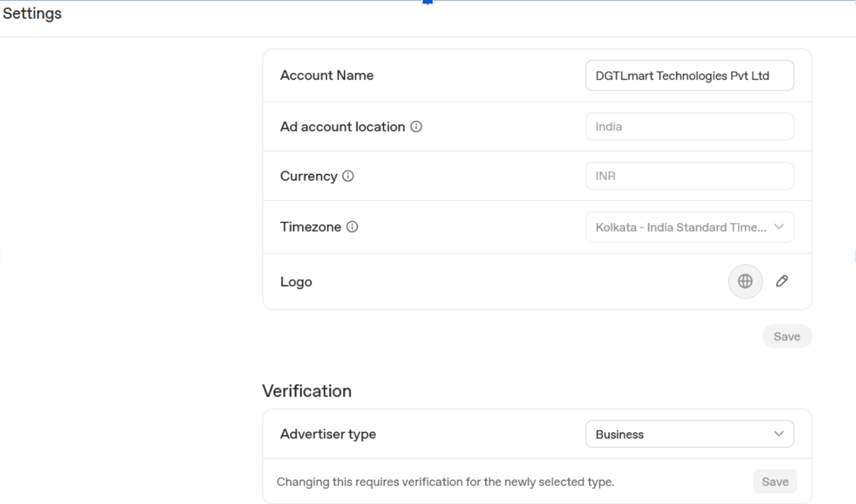This screenshot has width=856, height=504.
Task: Show info tooltip beside Timezone
Action: 352,227
